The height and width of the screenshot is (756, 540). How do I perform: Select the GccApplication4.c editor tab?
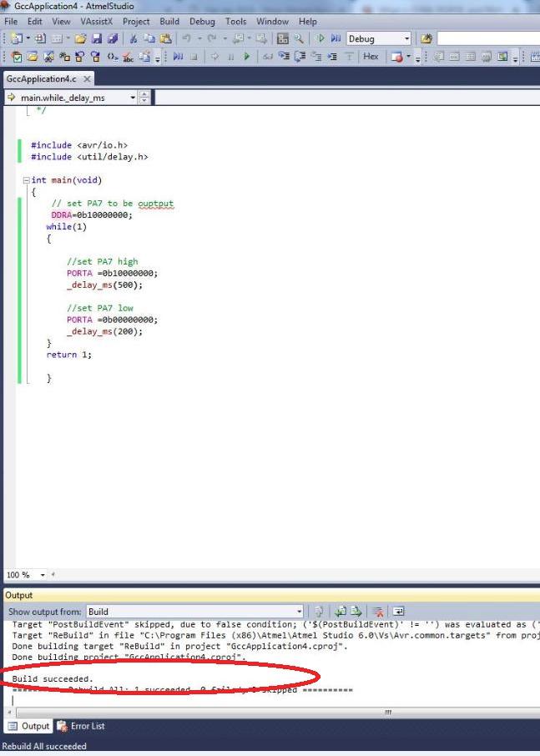coord(41,78)
